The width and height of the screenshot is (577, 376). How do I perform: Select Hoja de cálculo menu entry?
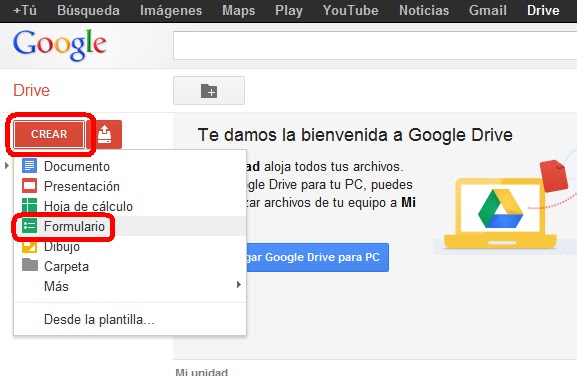130,206
